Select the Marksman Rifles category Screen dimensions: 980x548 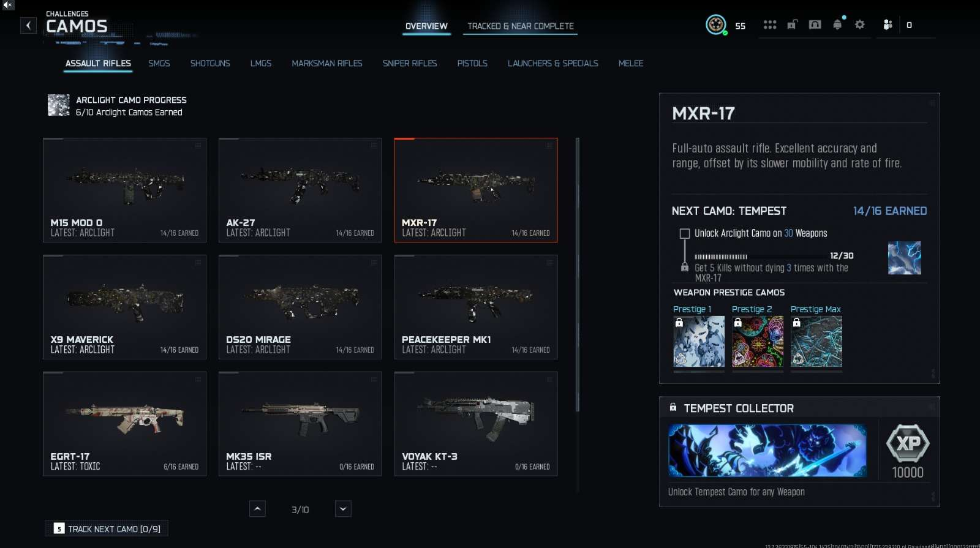point(327,64)
